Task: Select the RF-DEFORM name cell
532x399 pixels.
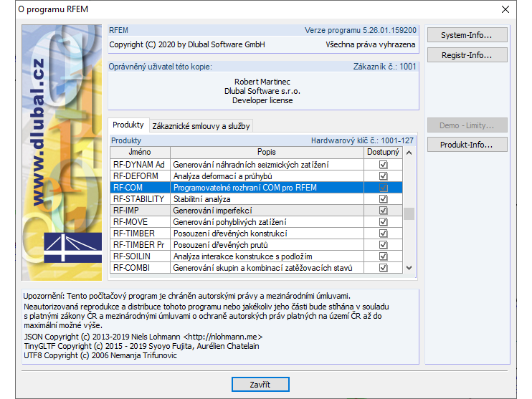Action: [140, 176]
